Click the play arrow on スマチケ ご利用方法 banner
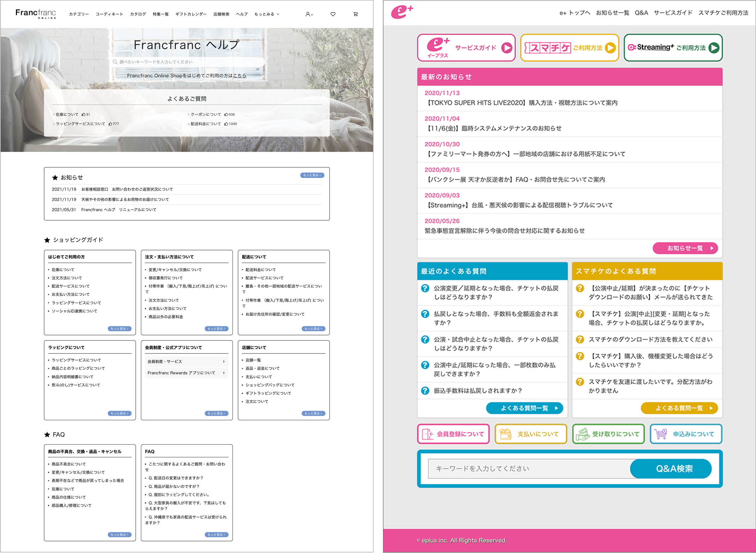 tap(610, 48)
